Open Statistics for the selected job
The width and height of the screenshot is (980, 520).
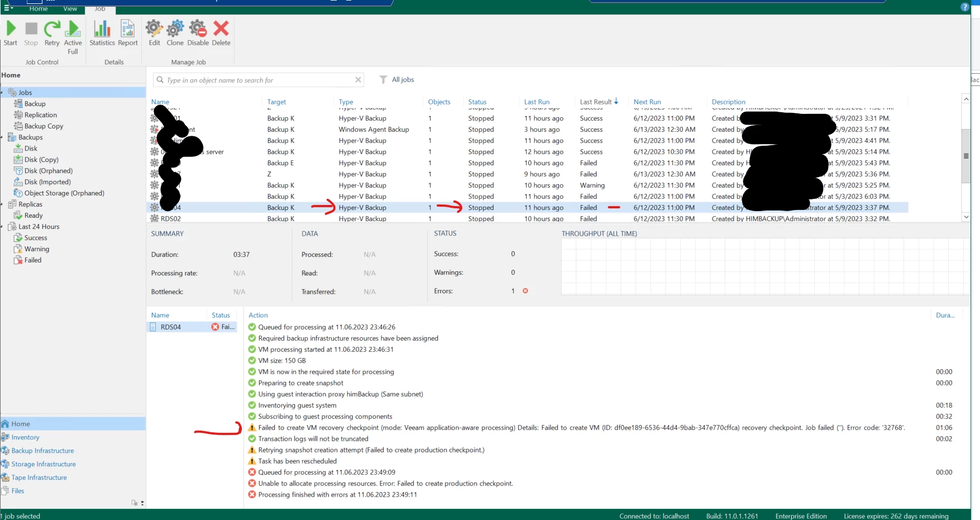click(x=102, y=34)
